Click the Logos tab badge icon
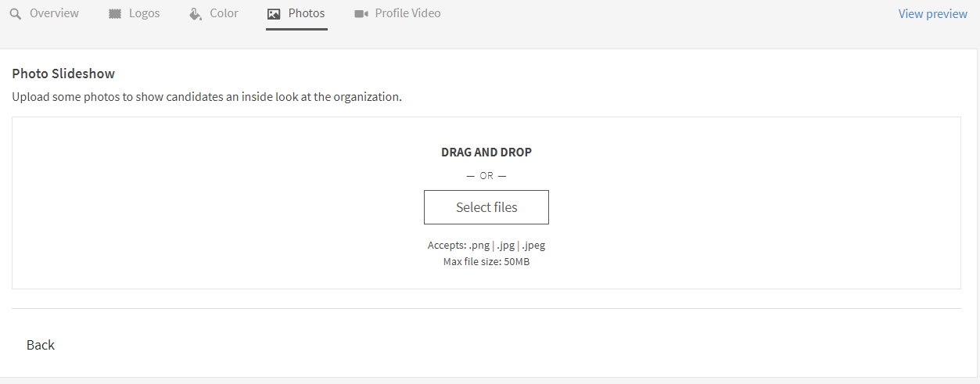The height and width of the screenshot is (384, 980). point(115,14)
